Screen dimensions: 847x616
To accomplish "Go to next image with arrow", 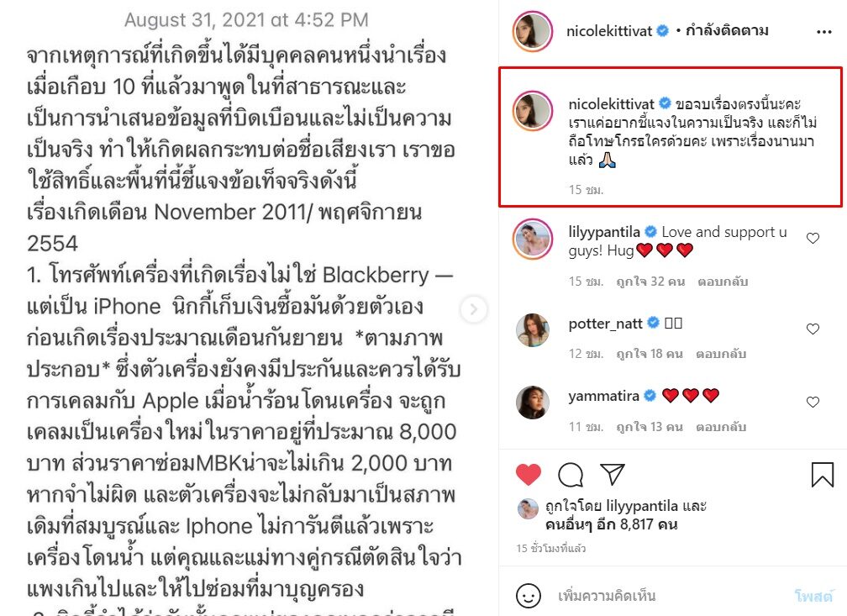I will point(474,309).
